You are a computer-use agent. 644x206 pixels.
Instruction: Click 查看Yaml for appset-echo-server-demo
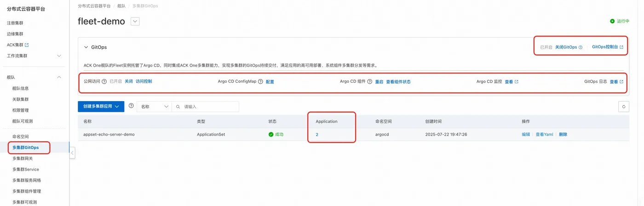544,134
